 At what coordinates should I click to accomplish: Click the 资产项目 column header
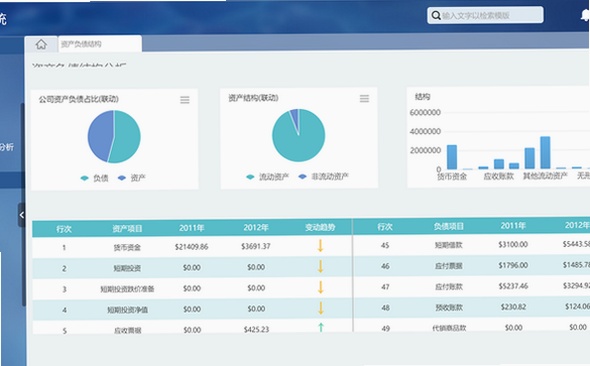pos(127,229)
